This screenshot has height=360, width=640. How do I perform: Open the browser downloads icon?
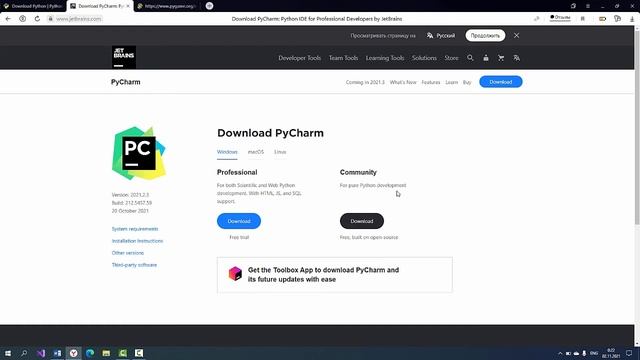tap(632, 19)
